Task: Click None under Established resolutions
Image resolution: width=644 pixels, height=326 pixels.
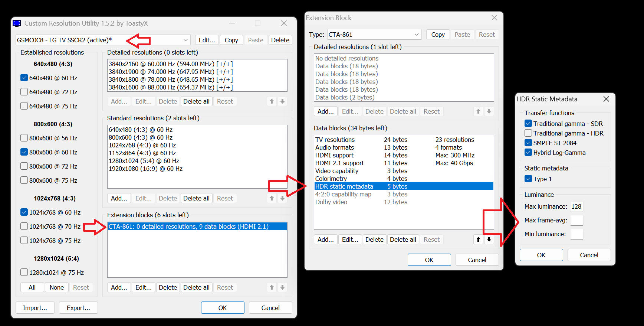Action: point(57,287)
